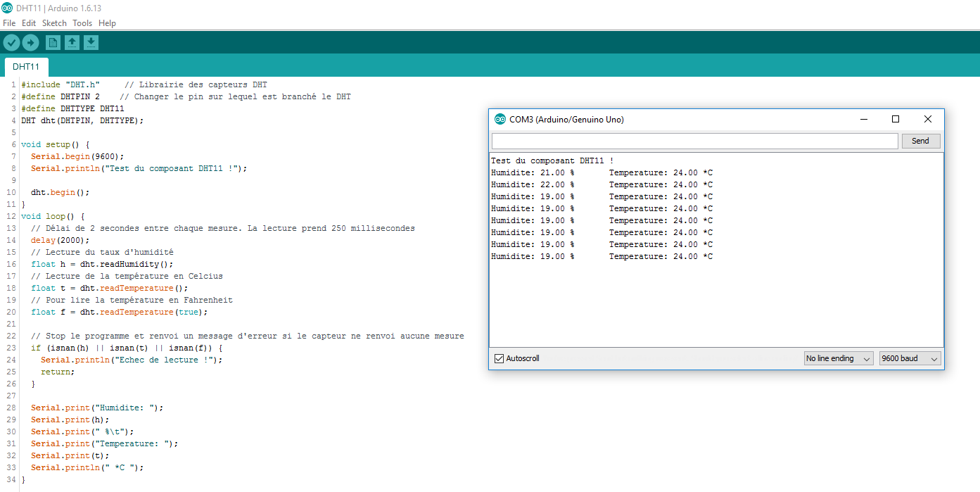Click the "DHT dht(DHTPIN, DHTTYPE);" line
The width and height of the screenshot is (980, 492).
[82, 120]
